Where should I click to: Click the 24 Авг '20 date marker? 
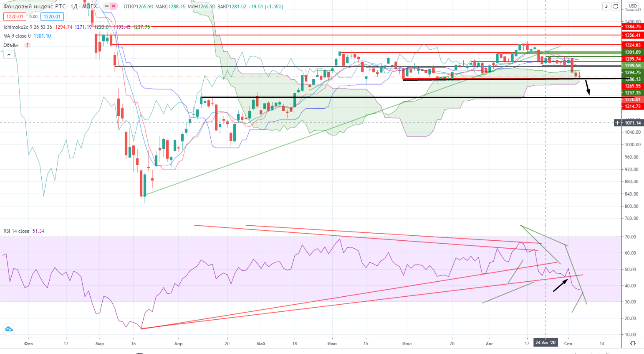pos(546,343)
